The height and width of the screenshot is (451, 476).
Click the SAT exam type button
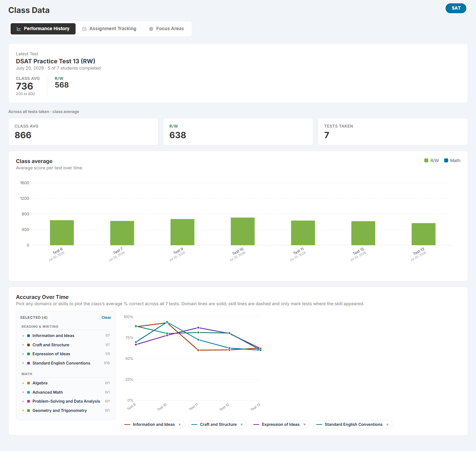tap(456, 8)
